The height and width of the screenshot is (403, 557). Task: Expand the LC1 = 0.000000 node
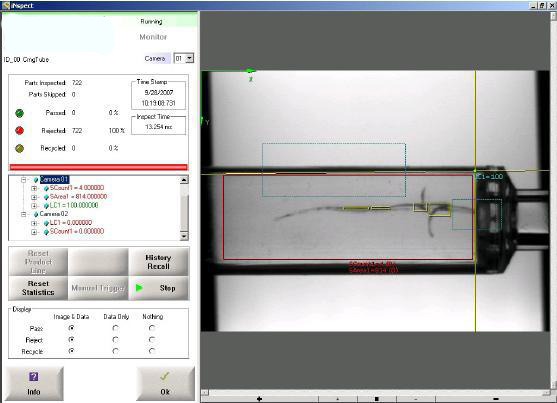(34, 223)
